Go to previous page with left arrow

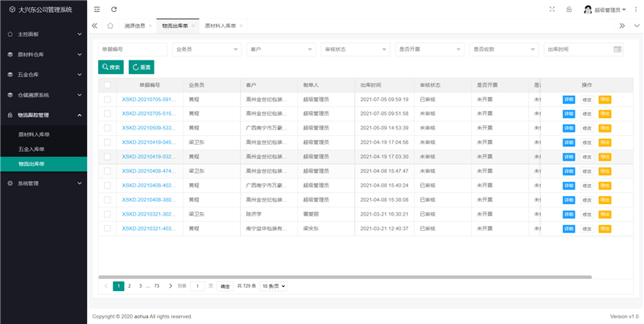(x=106, y=286)
